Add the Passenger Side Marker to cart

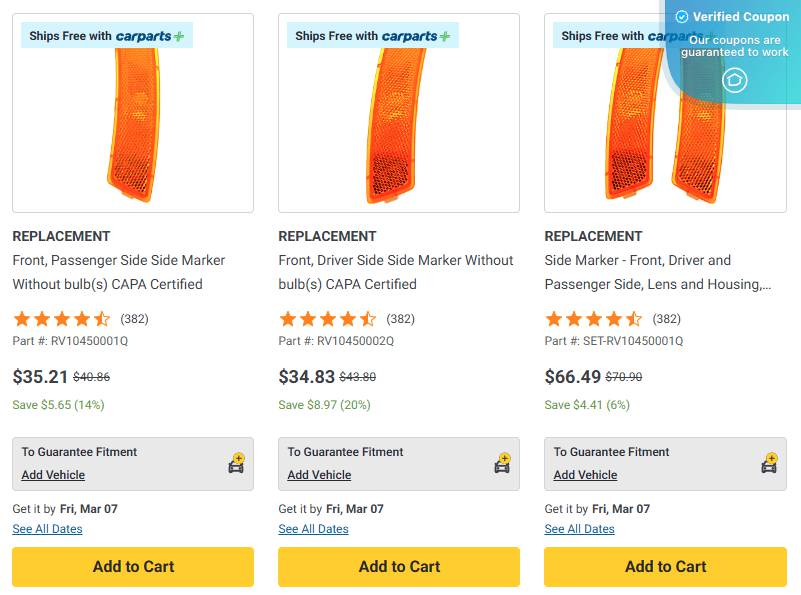133,567
